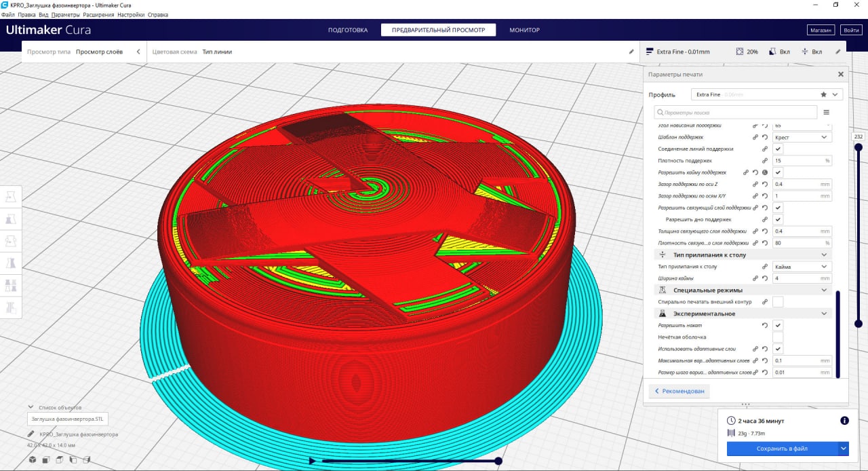Switch to right side view cube icon

(x=86, y=460)
